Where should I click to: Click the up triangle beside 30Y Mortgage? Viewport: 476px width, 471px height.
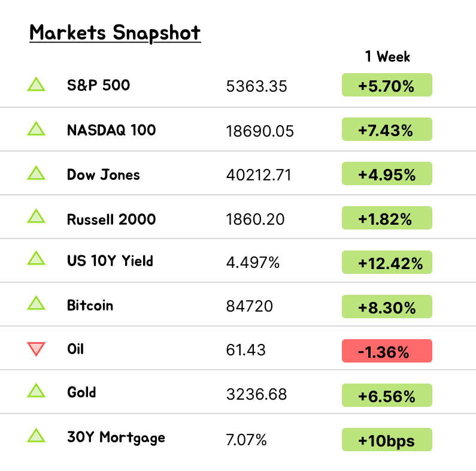point(37,436)
